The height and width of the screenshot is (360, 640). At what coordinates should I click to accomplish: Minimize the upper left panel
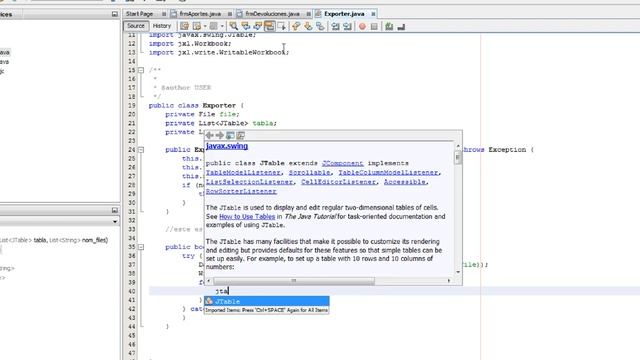(x=115, y=14)
